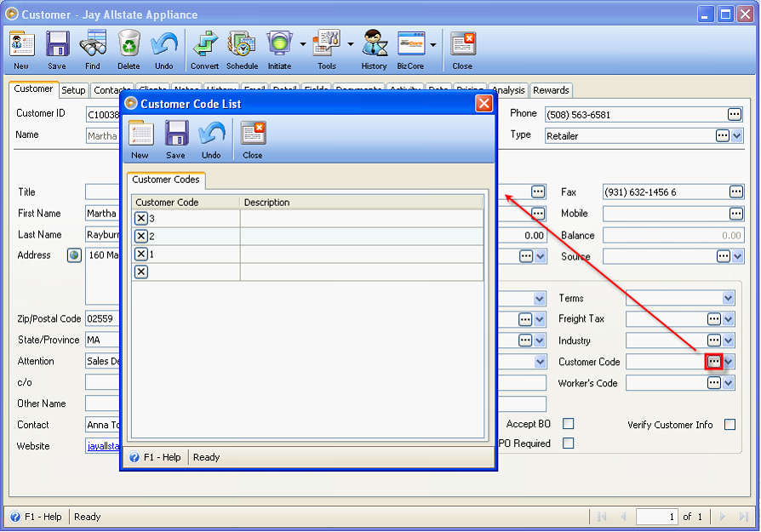This screenshot has width=761, height=532.
Task: Expand the Customer Code dropdown
Action: (x=728, y=362)
